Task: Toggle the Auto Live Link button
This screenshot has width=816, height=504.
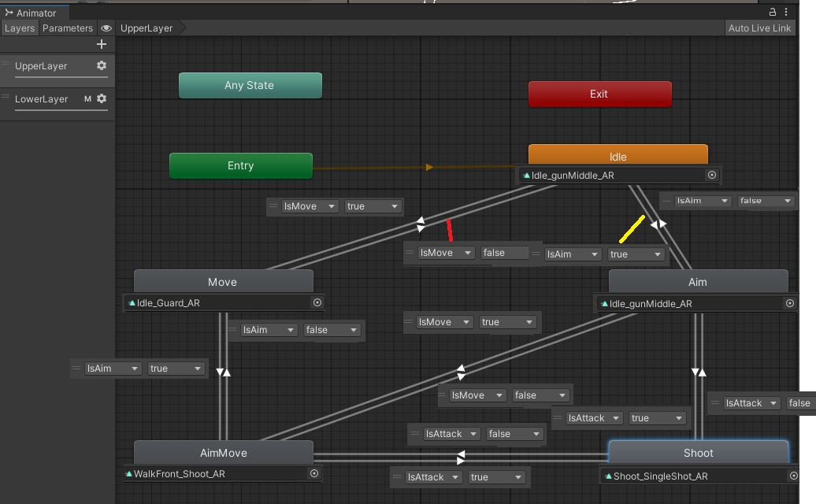Action: (759, 28)
